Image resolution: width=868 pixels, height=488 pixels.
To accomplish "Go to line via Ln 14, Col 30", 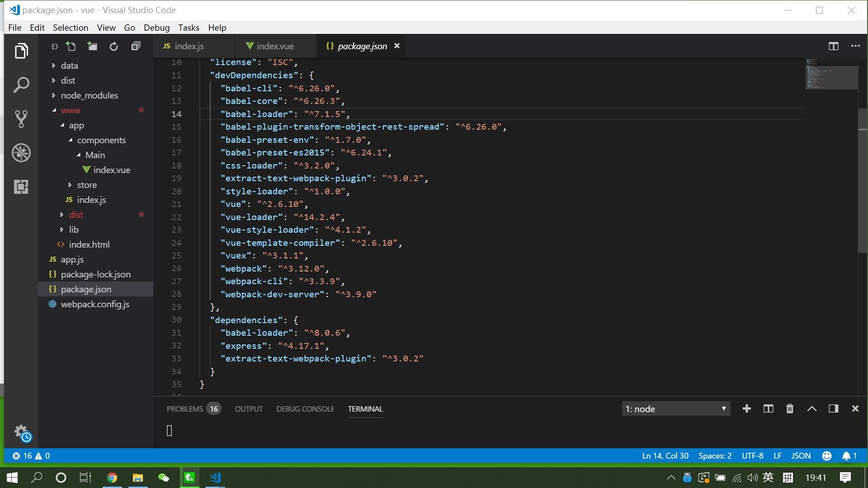I will pos(665,456).
